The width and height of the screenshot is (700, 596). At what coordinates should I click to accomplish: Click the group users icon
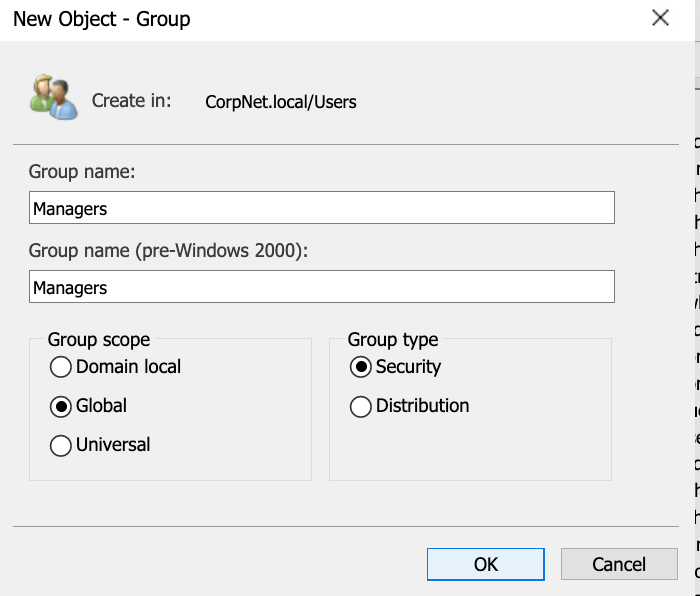[x=54, y=99]
